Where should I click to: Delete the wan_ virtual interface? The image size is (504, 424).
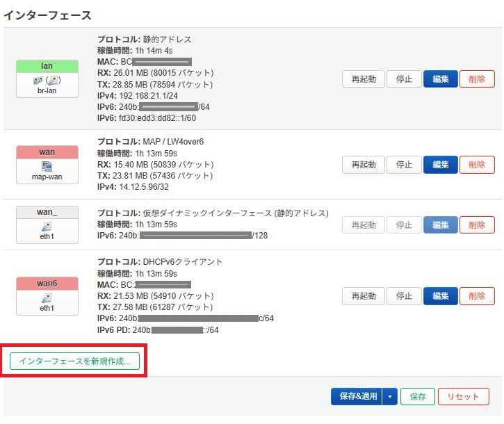(x=477, y=225)
